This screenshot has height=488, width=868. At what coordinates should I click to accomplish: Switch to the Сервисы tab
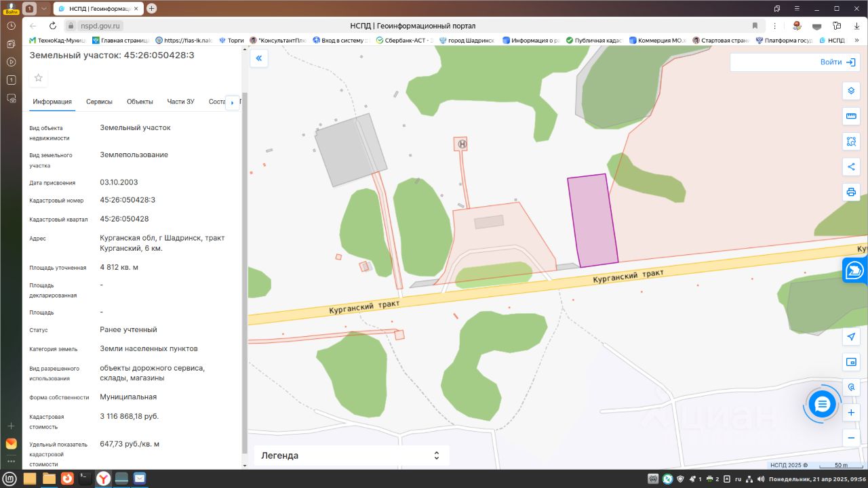pyautogui.click(x=99, y=102)
